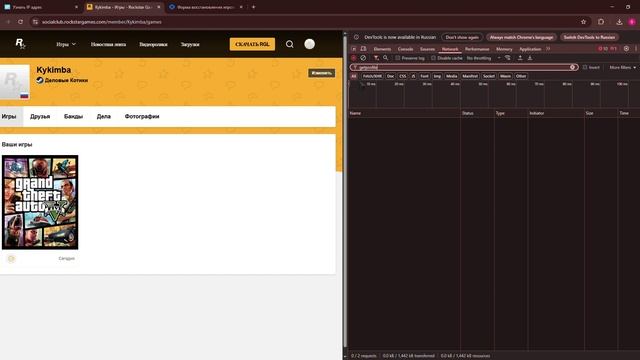Click the СКАЧАТЬ RGL button
This screenshot has width=640, height=360.
252,44
